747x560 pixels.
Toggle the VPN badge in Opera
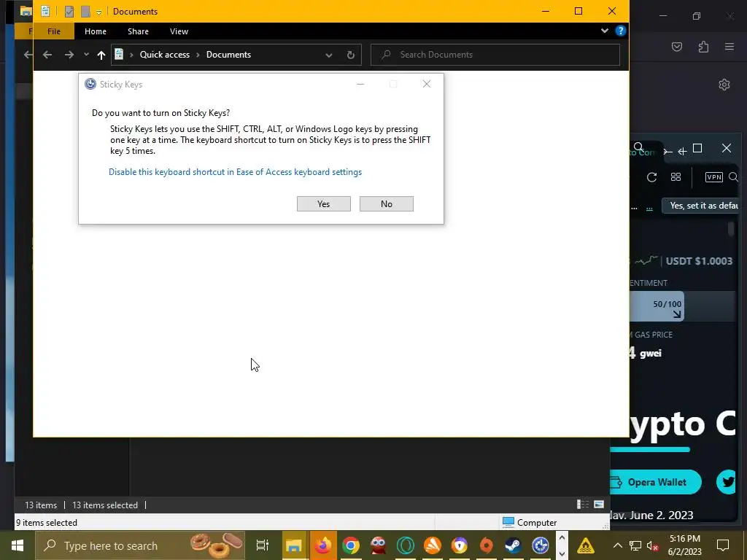[713, 177]
